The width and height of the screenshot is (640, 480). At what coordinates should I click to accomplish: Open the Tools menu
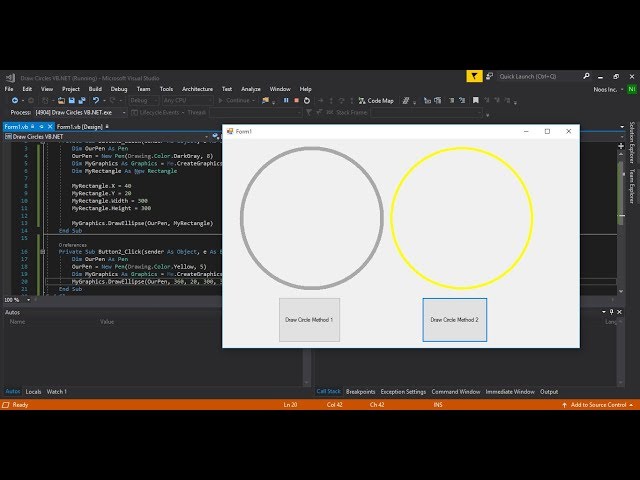pyautogui.click(x=166, y=89)
